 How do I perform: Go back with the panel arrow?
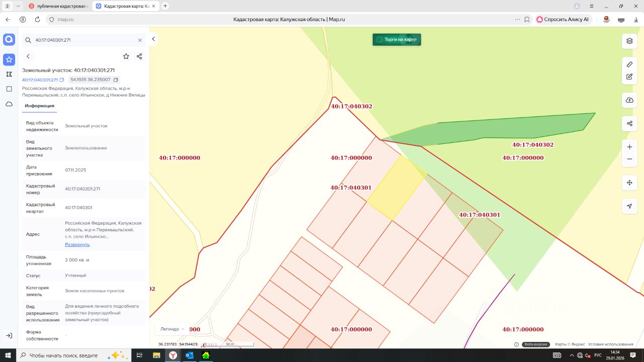pyautogui.click(x=28, y=56)
